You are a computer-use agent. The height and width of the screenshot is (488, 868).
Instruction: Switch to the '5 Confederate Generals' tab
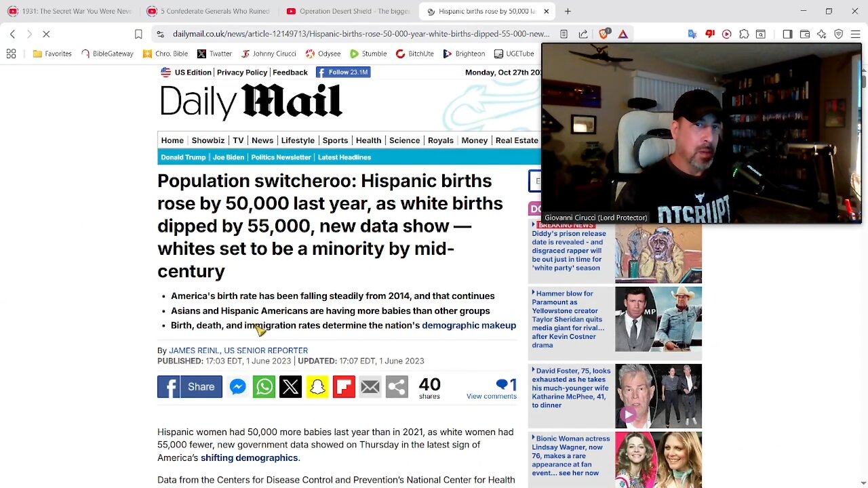(208, 11)
